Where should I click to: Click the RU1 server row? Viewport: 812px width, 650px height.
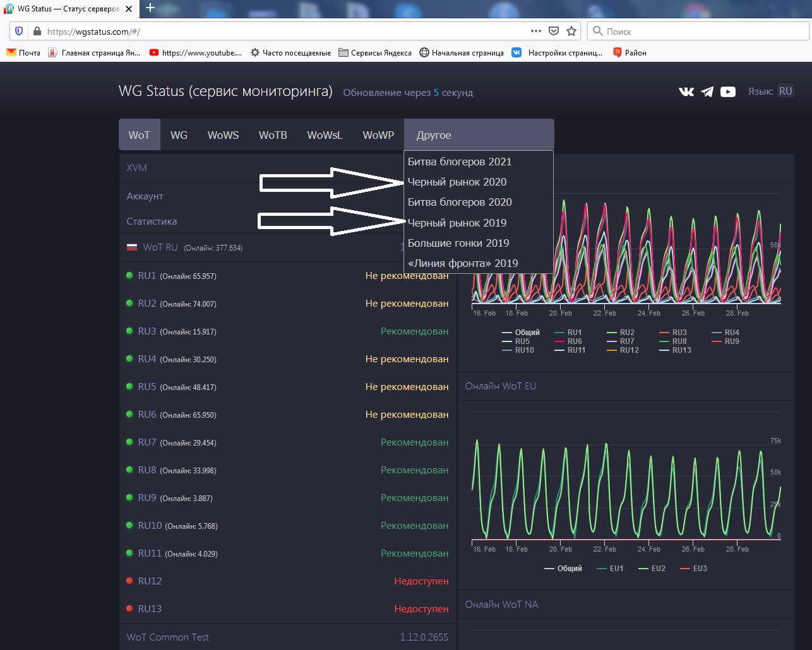click(x=288, y=276)
